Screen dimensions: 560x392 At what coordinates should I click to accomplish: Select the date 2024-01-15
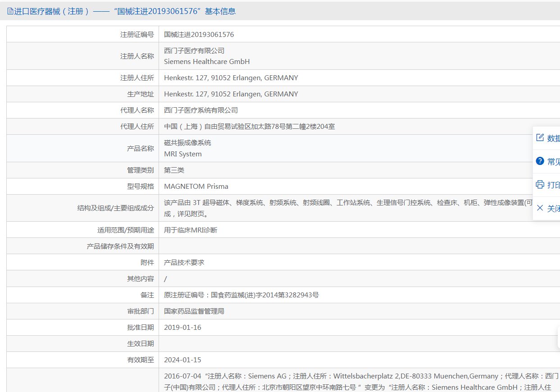(x=183, y=360)
